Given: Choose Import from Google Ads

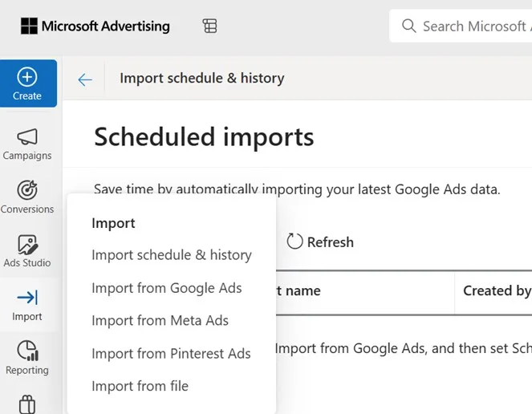Looking at the screenshot, I should click(x=167, y=288).
